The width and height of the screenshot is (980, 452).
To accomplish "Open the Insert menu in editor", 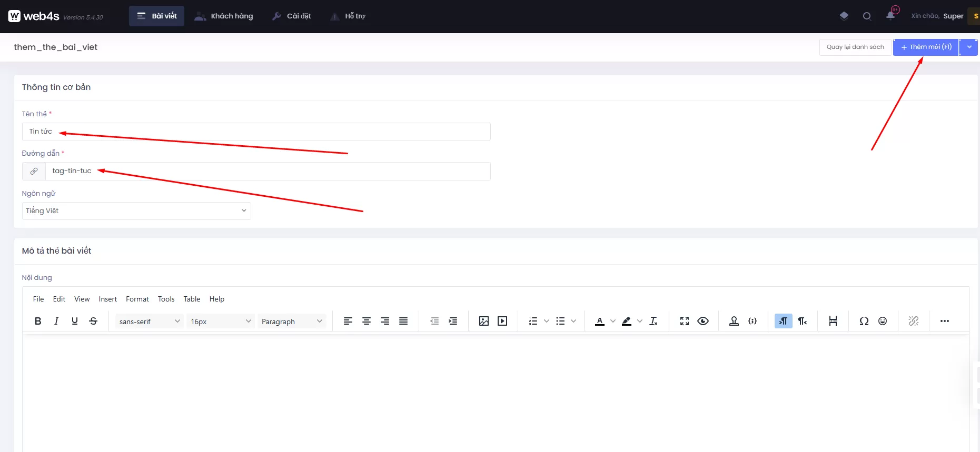I will pos(108,299).
